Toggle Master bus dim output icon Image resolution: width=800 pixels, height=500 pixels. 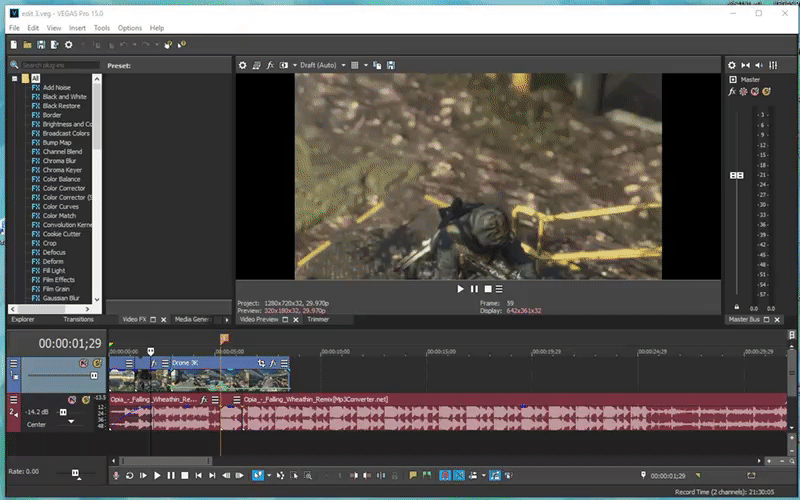[759, 65]
